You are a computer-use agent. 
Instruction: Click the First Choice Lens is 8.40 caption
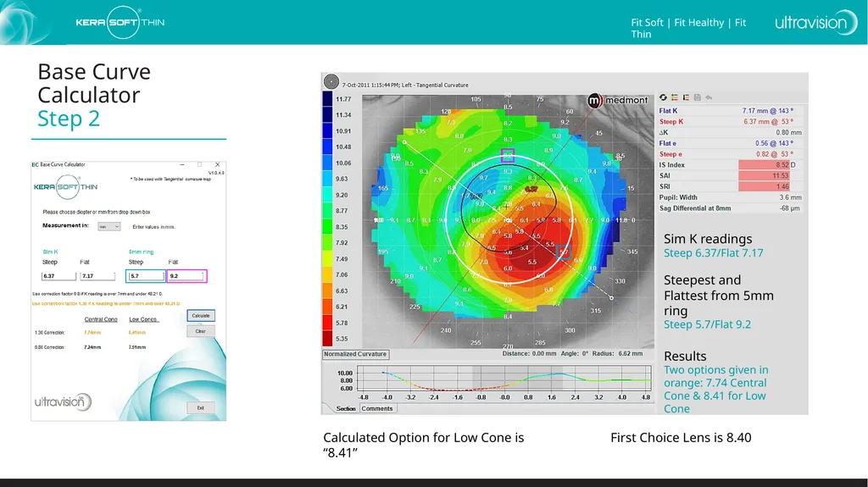[x=681, y=438]
